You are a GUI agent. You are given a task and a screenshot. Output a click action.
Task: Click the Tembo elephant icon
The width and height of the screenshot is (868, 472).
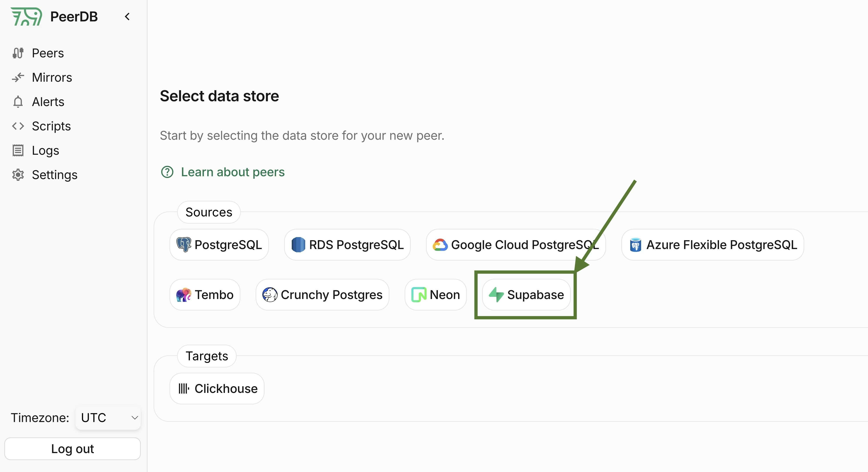(x=184, y=295)
